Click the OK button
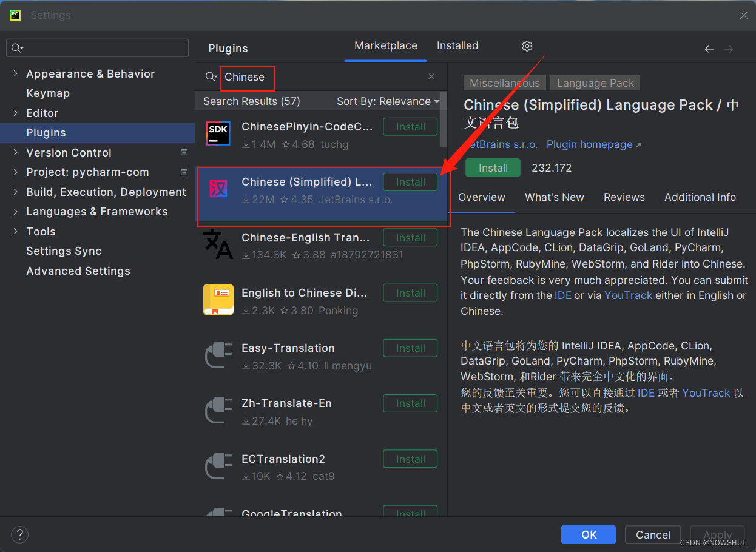Image resolution: width=756 pixels, height=552 pixels. click(x=589, y=534)
